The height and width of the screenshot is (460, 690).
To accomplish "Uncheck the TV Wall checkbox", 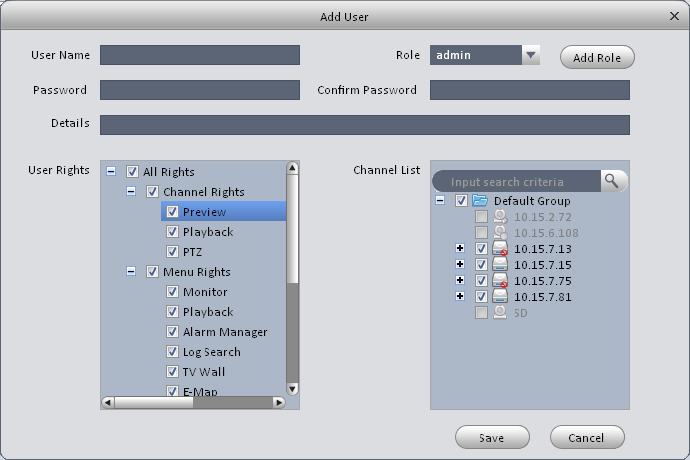I will (x=172, y=372).
